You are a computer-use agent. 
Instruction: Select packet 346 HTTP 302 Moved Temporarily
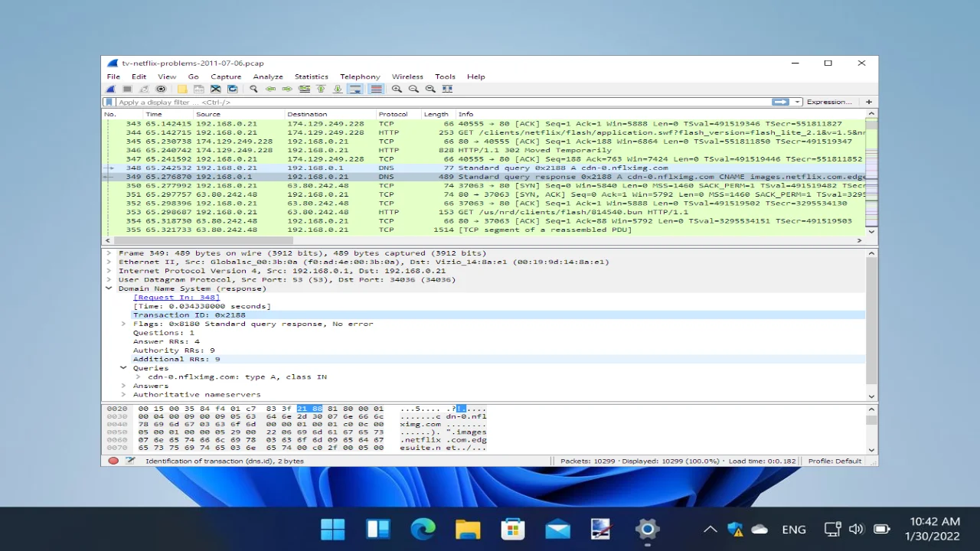[484, 150]
